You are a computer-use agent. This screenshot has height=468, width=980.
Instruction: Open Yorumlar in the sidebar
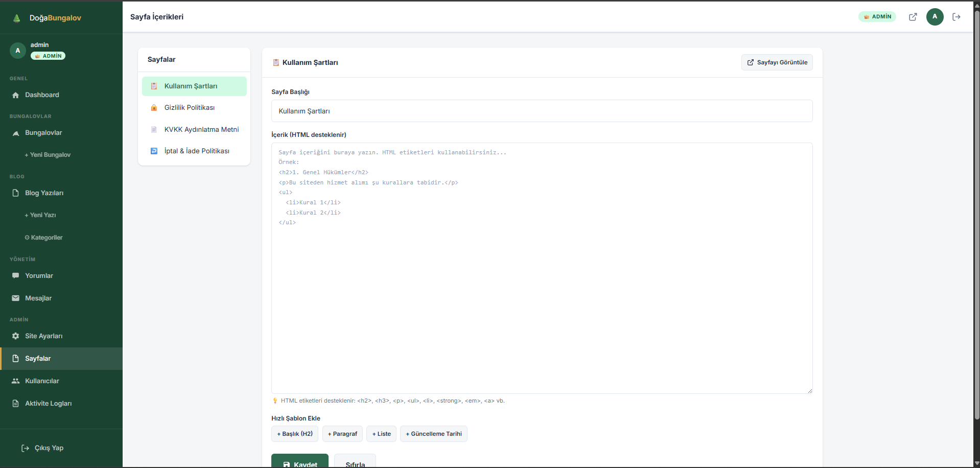point(39,276)
